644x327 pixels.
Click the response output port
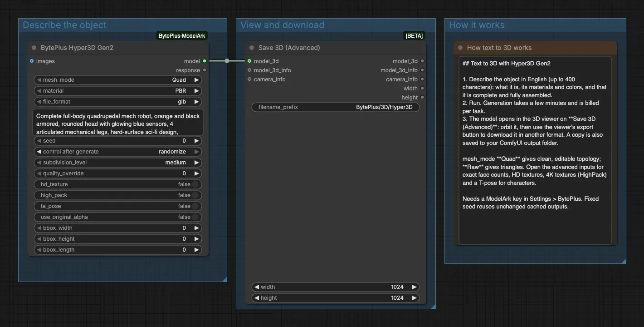(x=205, y=70)
